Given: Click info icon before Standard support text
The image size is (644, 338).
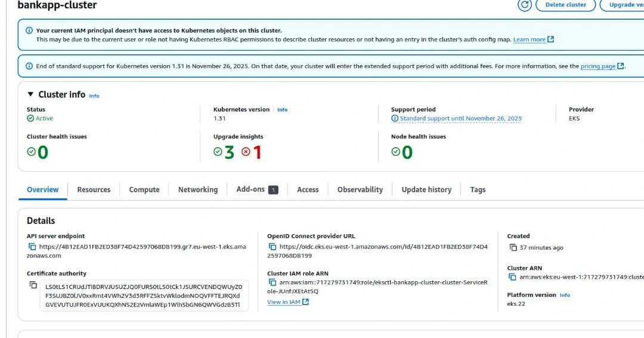Looking at the screenshot, I should [395, 118].
